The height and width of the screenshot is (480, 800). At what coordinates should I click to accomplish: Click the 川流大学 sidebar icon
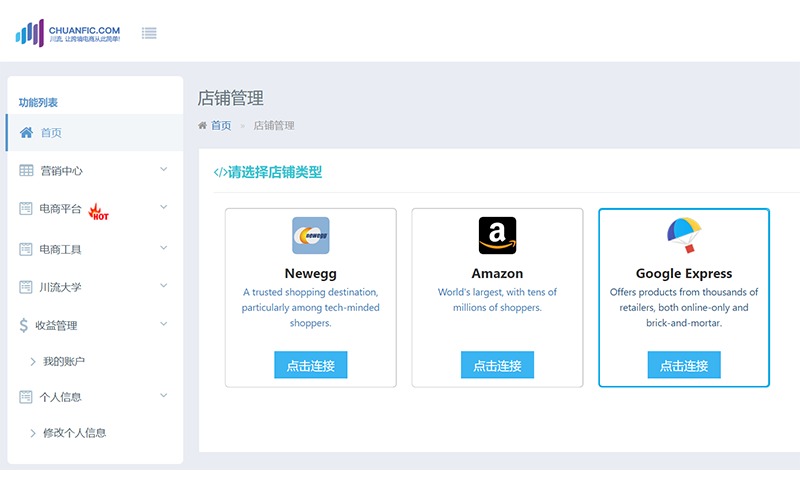click(26, 287)
